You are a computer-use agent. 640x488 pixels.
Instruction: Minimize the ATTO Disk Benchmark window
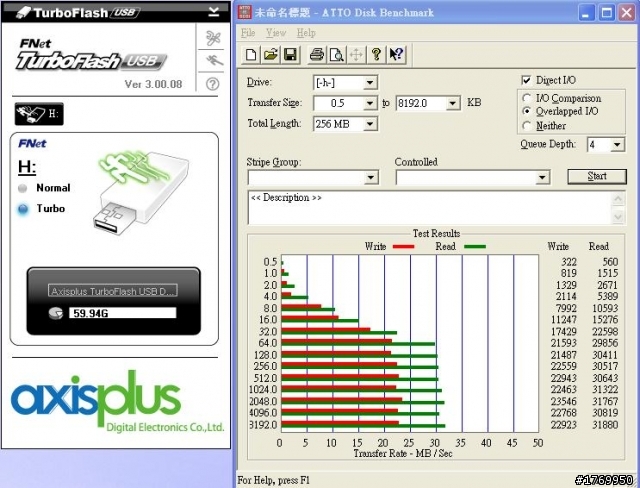(587, 13)
